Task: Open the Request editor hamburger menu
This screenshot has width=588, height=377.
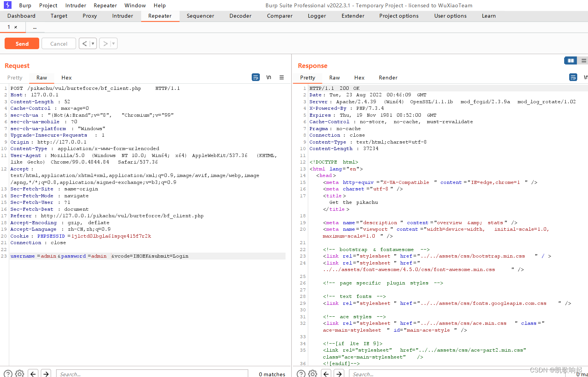Action: point(282,77)
